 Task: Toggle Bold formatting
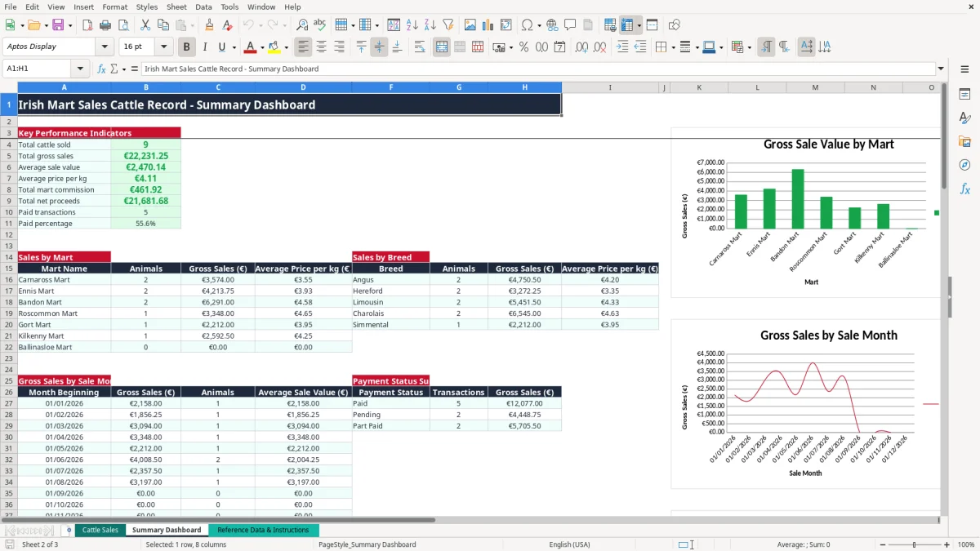(186, 47)
